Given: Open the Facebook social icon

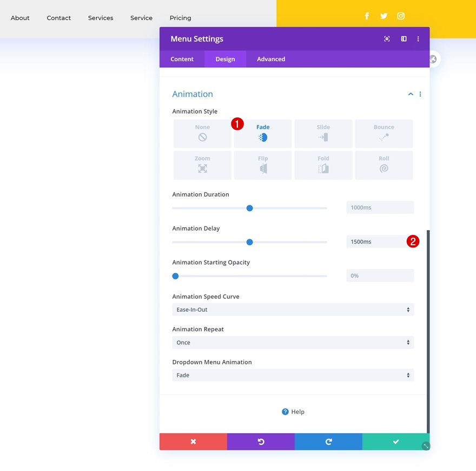Looking at the screenshot, I should click(x=367, y=16).
